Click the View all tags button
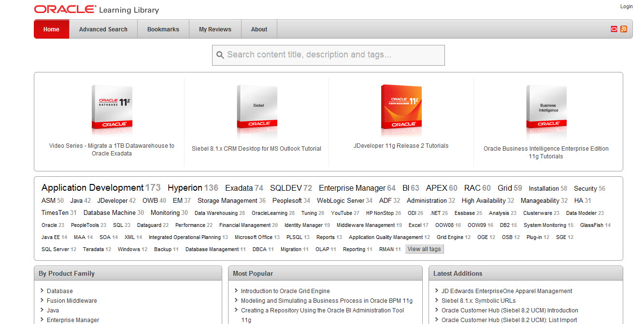This screenshot has height=324, width=644. click(x=424, y=249)
